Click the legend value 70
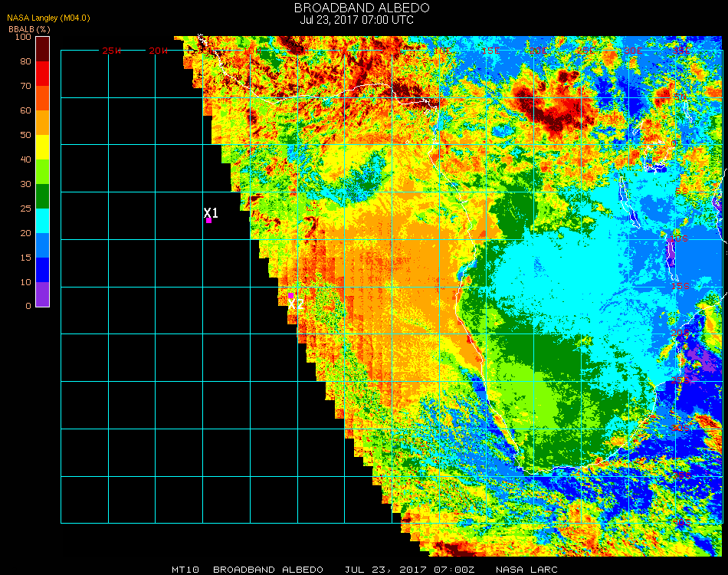The height and width of the screenshot is (575, 728). click(x=25, y=86)
